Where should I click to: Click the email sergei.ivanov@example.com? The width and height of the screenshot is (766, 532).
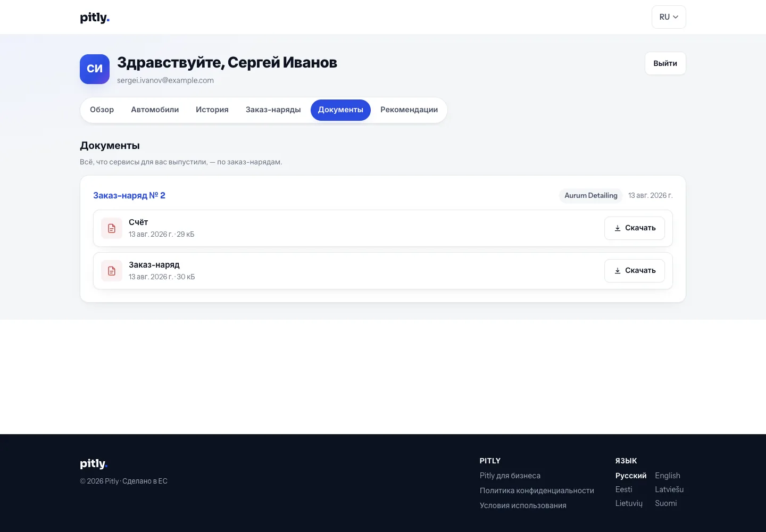(x=165, y=80)
